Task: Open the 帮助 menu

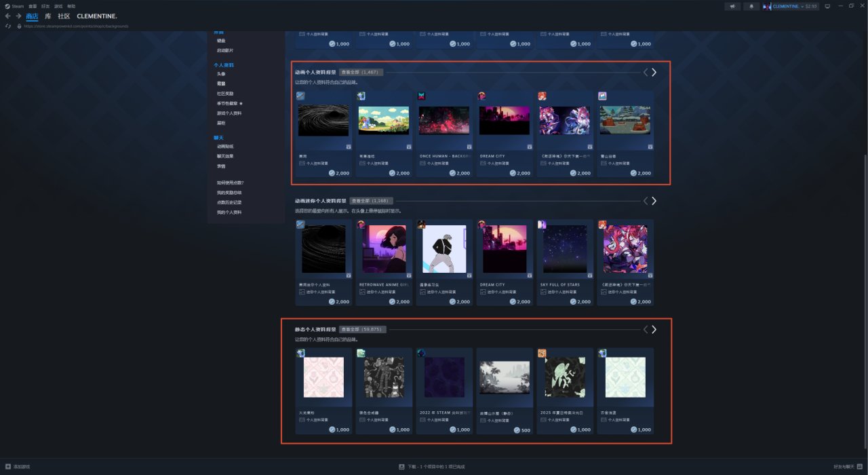Action: [71, 6]
